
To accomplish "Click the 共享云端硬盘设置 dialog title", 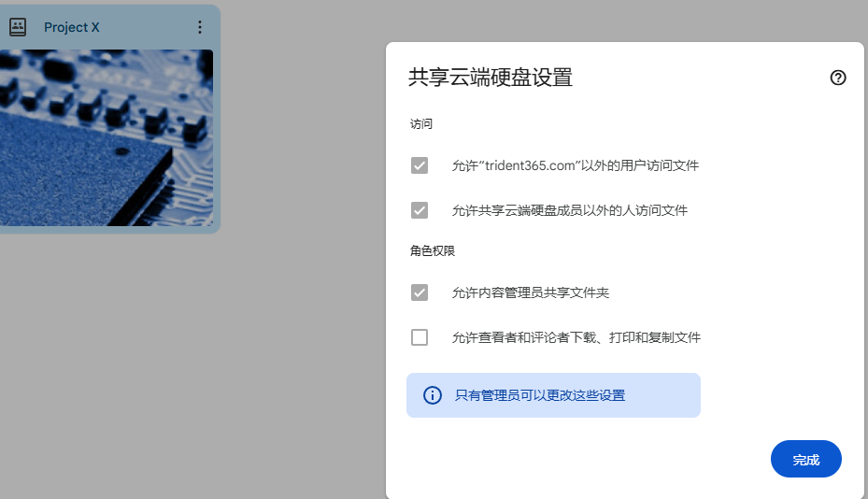I will click(x=491, y=77).
